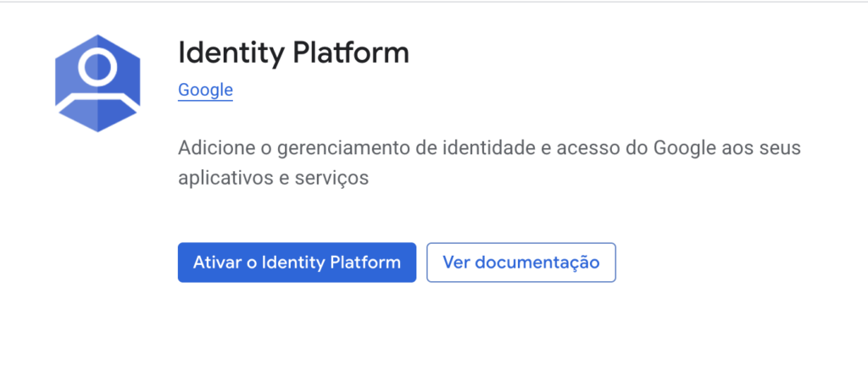
Task: Open Ver documentação
Action: click(520, 263)
